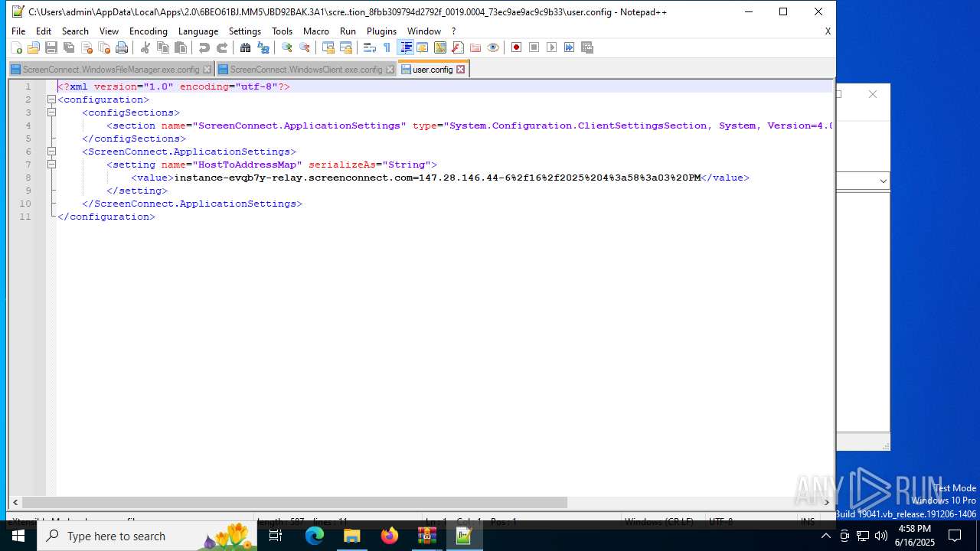Click Synchronize Vertical Scrolling icon
This screenshot has width=980, height=551.
[328, 47]
